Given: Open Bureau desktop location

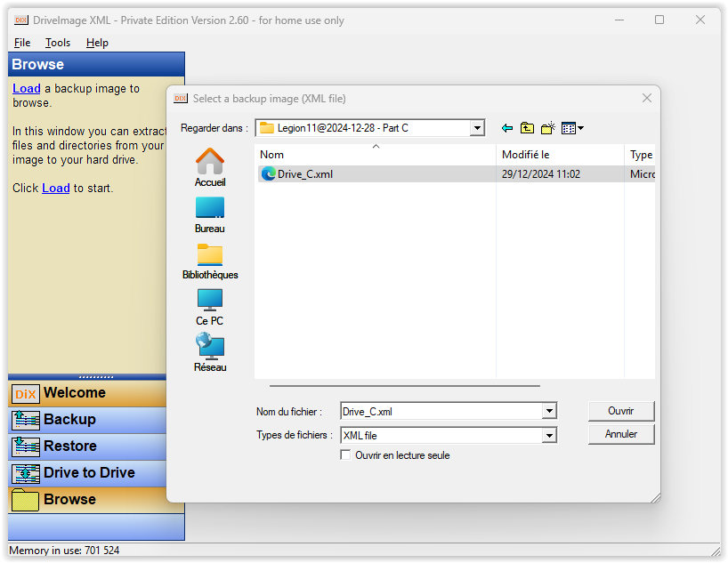Looking at the screenshot, I should pos(210,214).
